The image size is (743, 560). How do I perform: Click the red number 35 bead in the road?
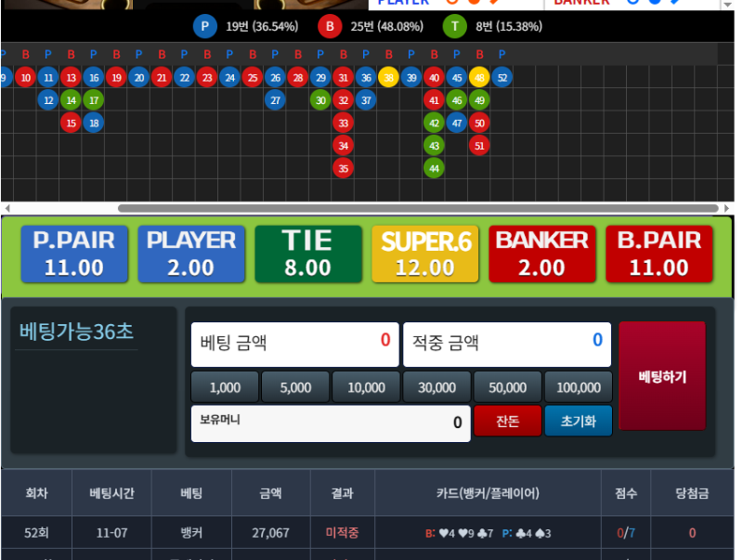coord(343,168)
